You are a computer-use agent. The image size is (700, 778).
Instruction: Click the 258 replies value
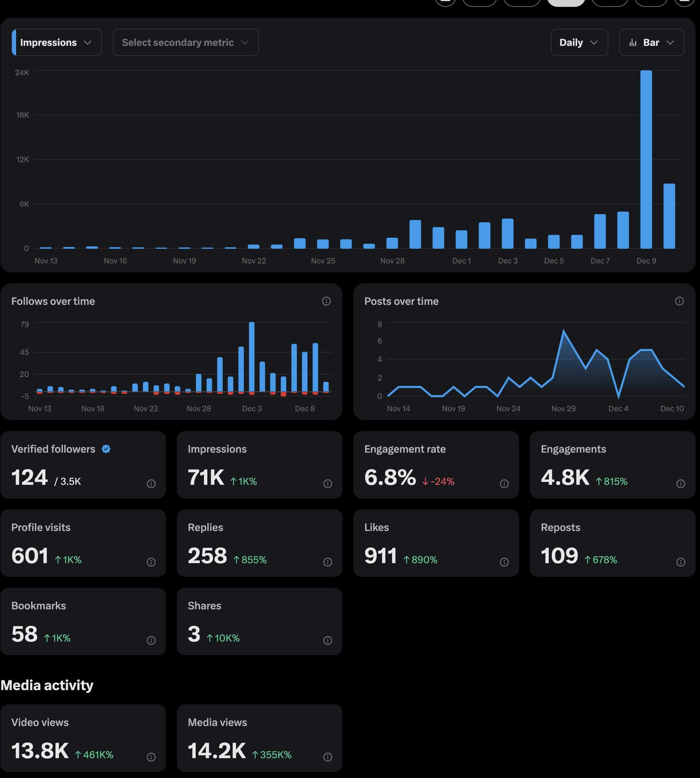(x=207, y=556)
